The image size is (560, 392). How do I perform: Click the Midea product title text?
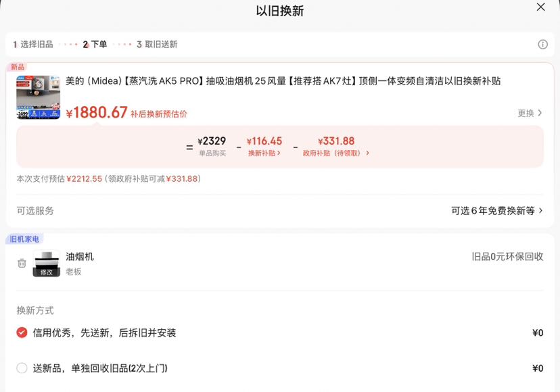click(283, 81)
